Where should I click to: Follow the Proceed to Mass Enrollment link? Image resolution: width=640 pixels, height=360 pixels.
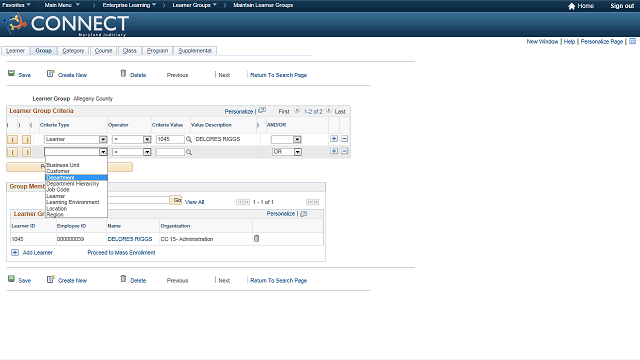point(121,253)
